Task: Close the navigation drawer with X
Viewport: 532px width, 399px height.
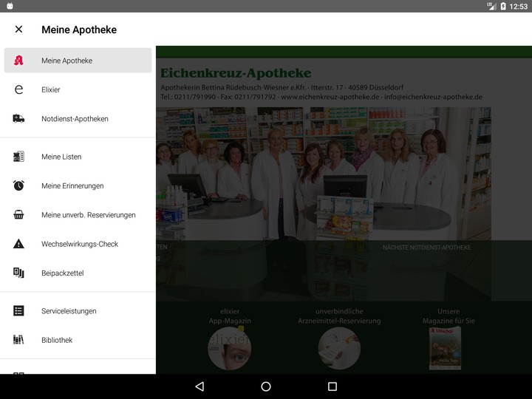Action: coord(18,29)
